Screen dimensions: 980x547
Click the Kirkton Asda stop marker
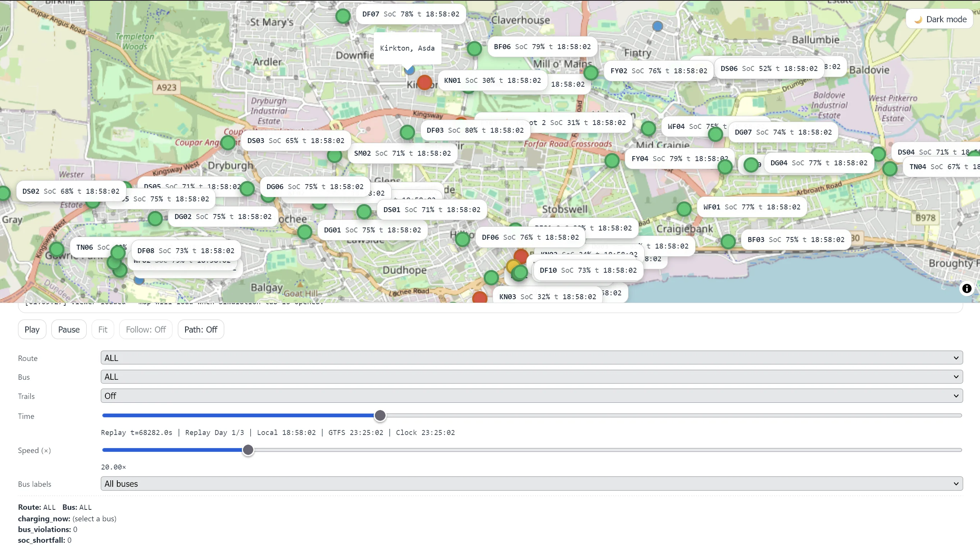(x=409, y=70)
